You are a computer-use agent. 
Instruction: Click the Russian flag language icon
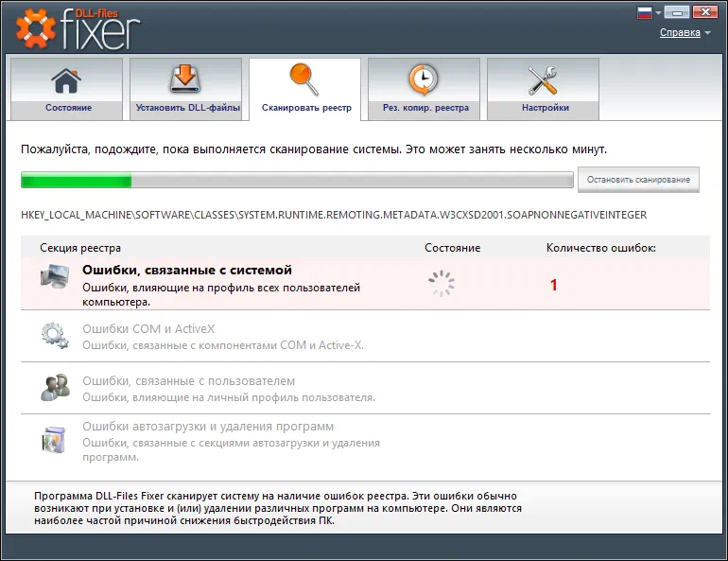(645, 12)
